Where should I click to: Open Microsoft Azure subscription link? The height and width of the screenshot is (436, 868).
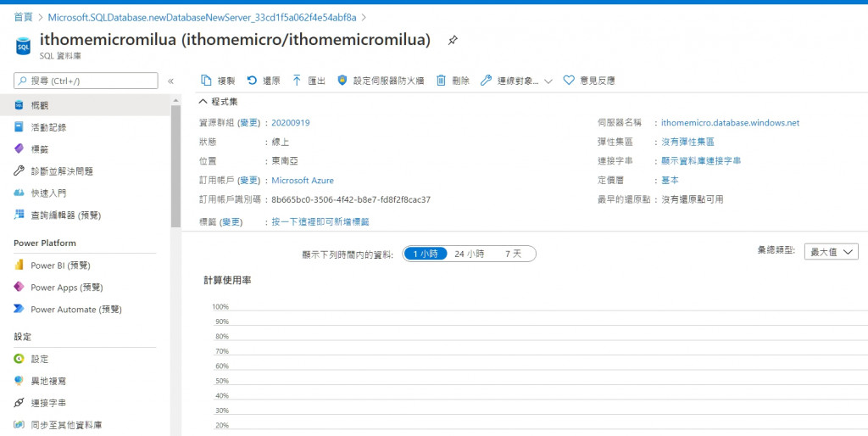303,181
